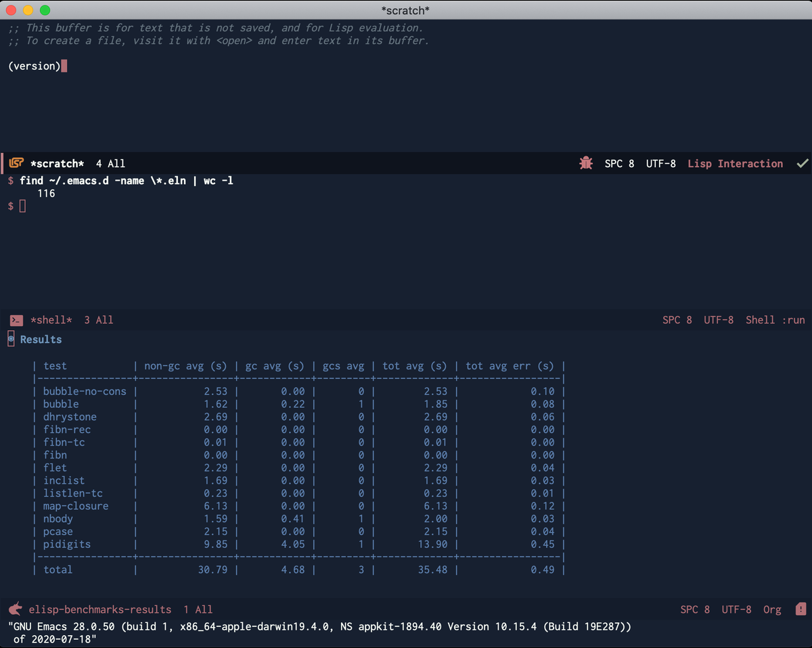Click SPC 8 in the *shell* mode line

tap(677, 320)
